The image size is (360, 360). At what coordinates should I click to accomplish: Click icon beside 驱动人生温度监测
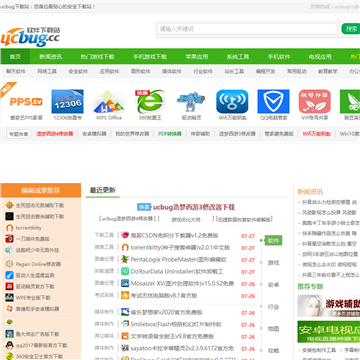point(9,275)
